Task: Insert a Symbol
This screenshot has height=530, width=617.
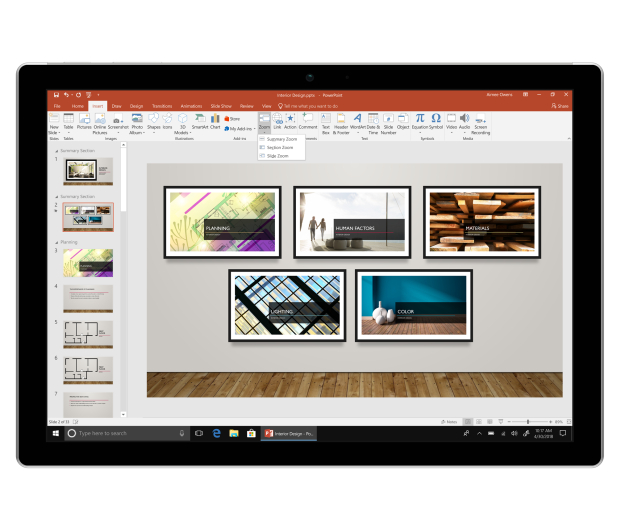Action: (x=436, y=122)
